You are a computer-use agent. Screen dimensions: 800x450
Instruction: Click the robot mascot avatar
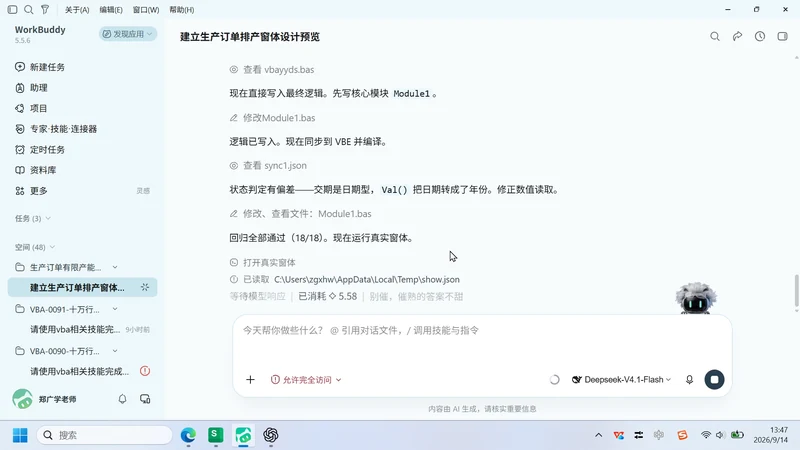pos(695,297)
